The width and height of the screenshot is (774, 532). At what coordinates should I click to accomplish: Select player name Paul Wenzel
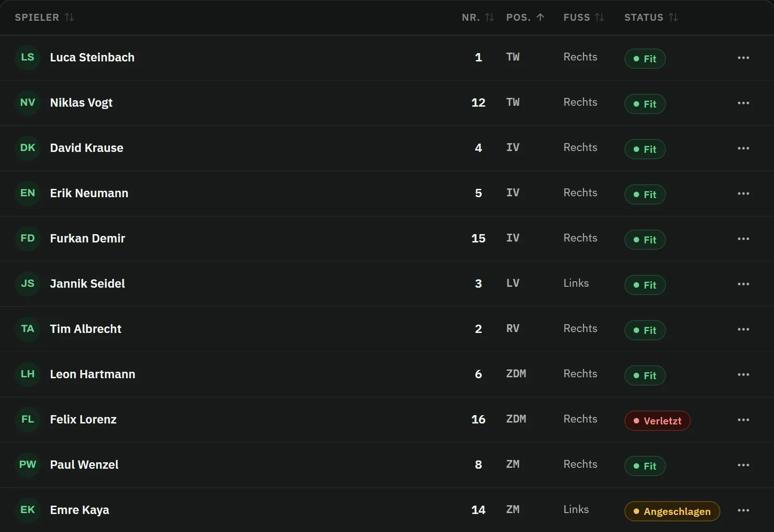[84, 465]
